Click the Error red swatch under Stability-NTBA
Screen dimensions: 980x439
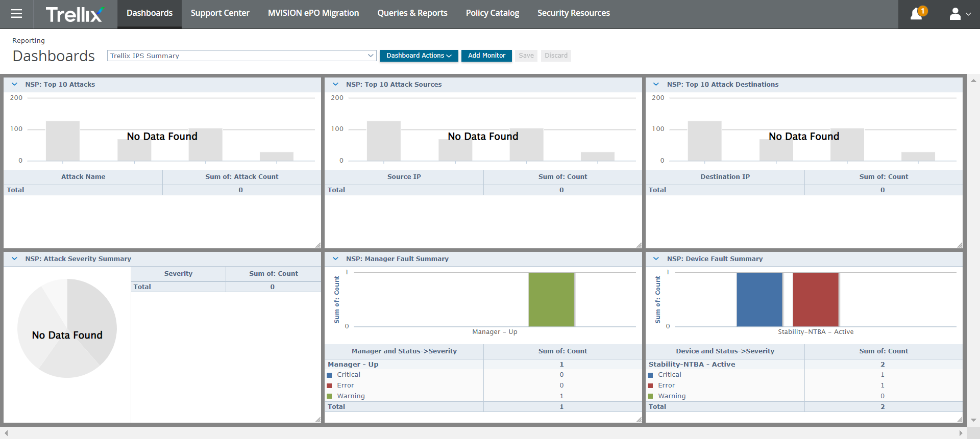pos(650,386)
